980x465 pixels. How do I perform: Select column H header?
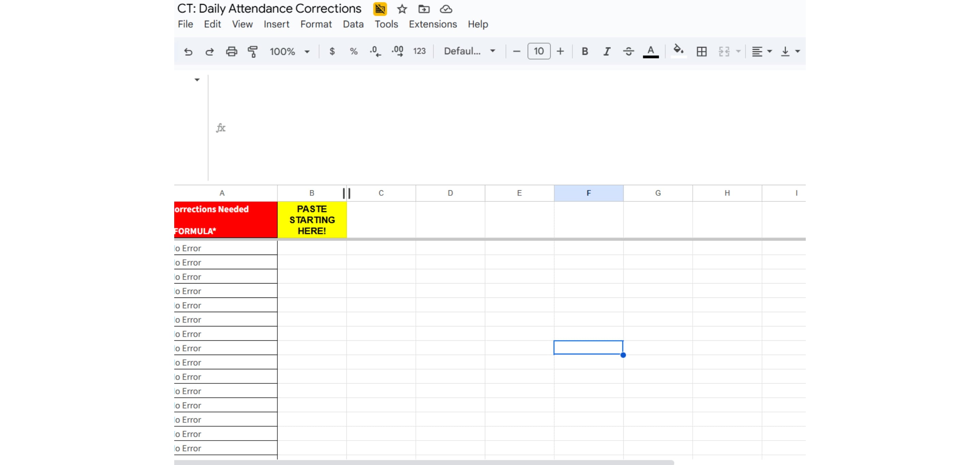(x=727, y=193)
